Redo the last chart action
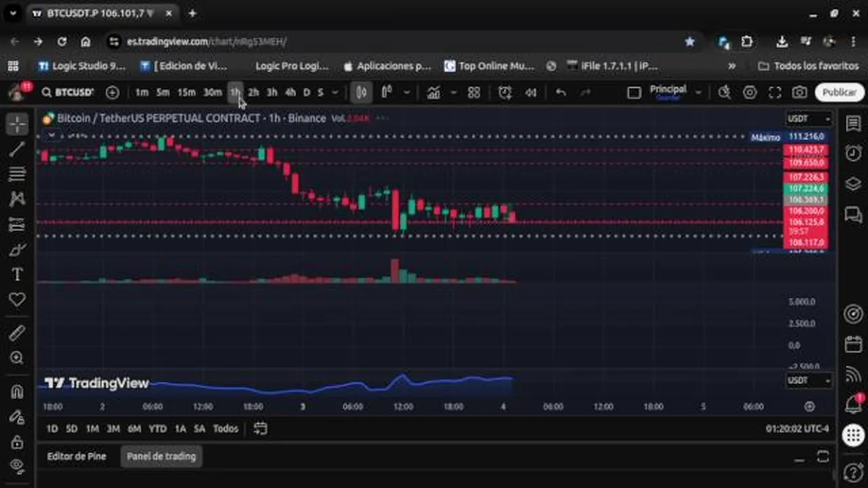868x488 pixels. pos(586,92)
